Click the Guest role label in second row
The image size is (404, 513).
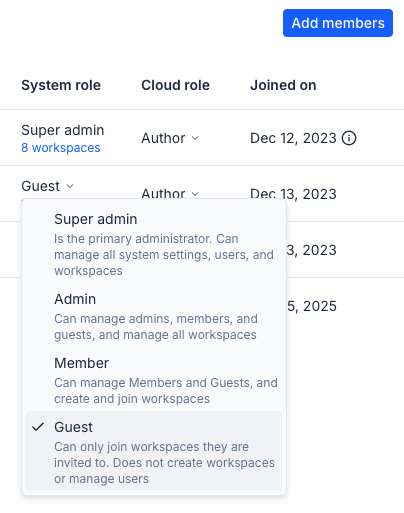point(41,186)
